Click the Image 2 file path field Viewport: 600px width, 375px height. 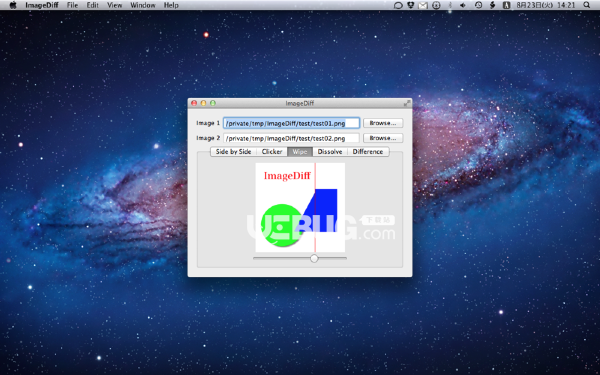[292, 138]
